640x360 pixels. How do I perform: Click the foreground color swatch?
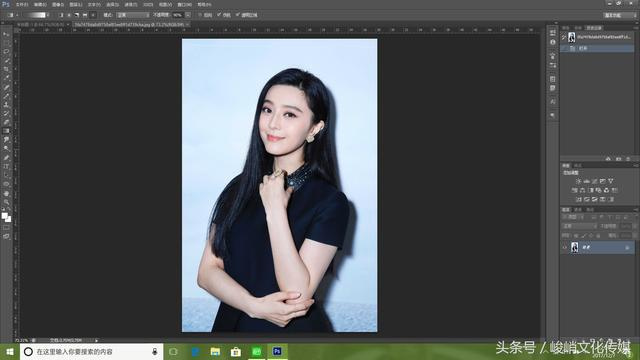(4, 216)
